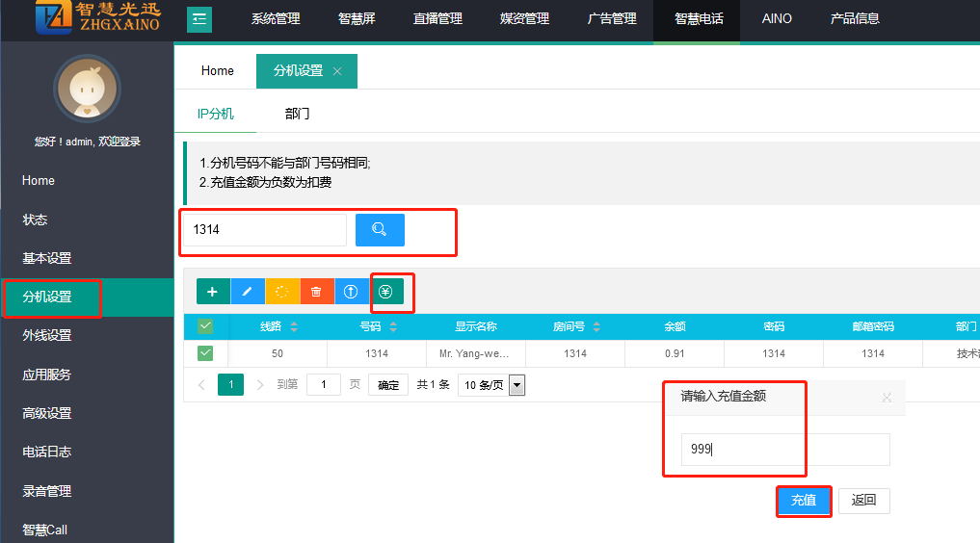Click the orange trash delete icon

click(317, 292)
